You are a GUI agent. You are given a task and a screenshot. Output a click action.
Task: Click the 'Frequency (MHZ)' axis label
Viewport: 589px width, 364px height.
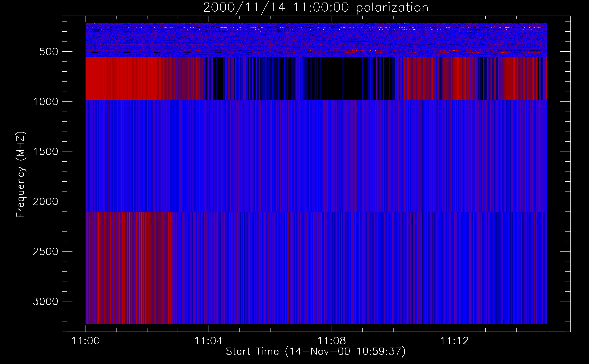click(x=21, y=175)
